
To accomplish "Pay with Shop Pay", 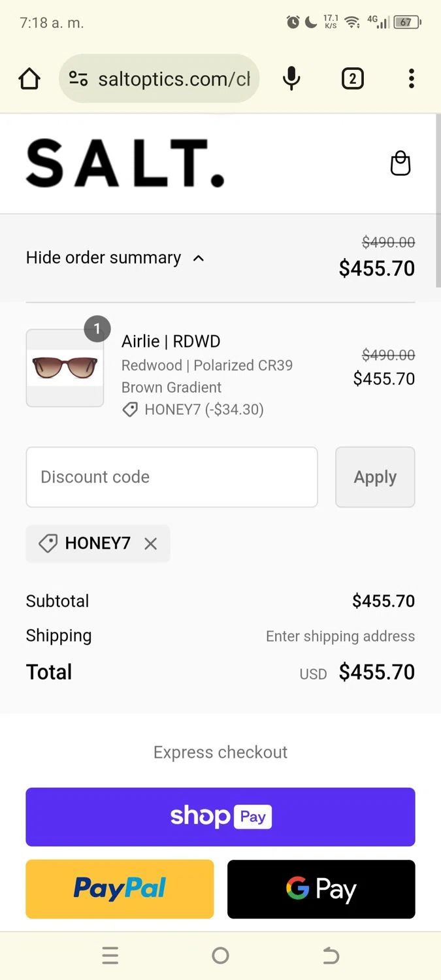I will (220, 817).
